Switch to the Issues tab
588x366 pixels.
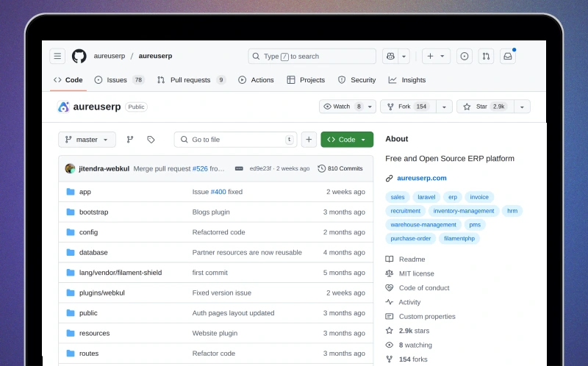(119, 80)
